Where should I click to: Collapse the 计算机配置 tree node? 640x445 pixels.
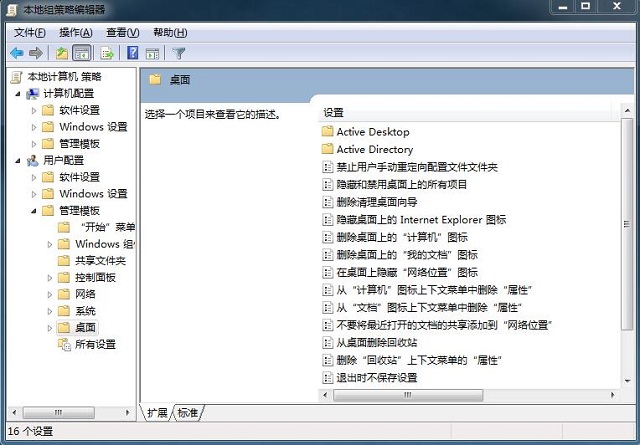(18, 94)
